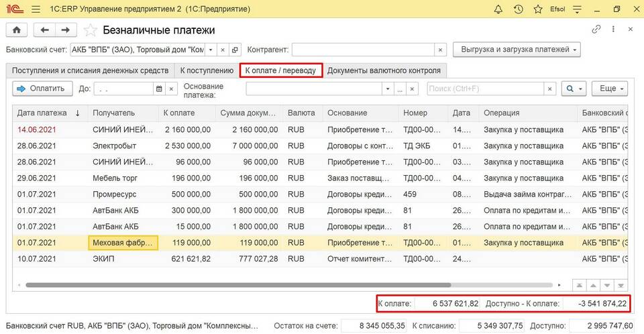Open notifications bell
Viewport: 644px width, 334px height.
(x=498, y=9)
